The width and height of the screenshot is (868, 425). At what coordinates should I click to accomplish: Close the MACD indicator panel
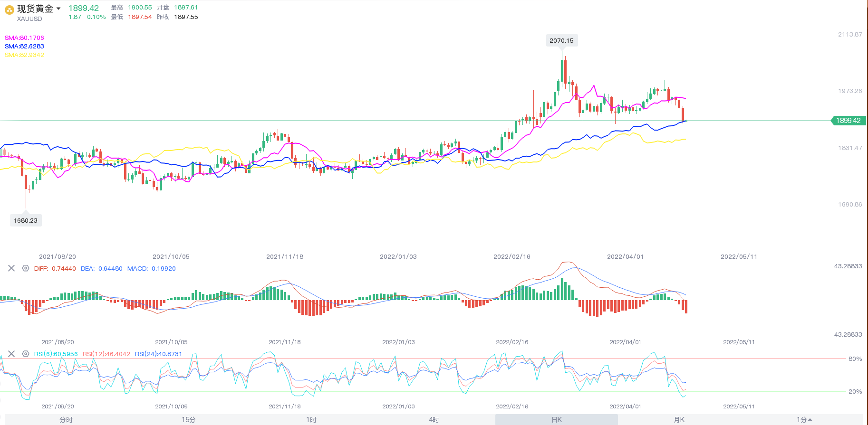coord(11,268)
